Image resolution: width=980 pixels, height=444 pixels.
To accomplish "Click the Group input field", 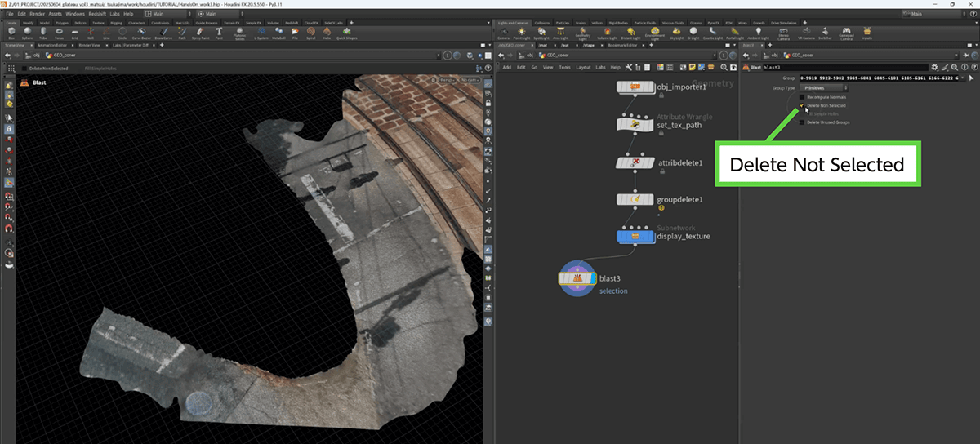I will pos(878,78).
